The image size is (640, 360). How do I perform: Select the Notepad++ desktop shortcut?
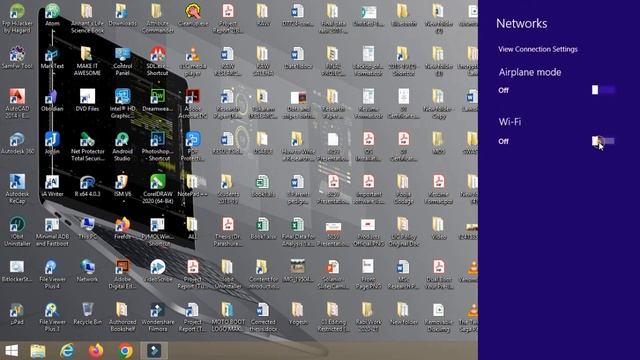pyautogui.click(x=192, y=186)
